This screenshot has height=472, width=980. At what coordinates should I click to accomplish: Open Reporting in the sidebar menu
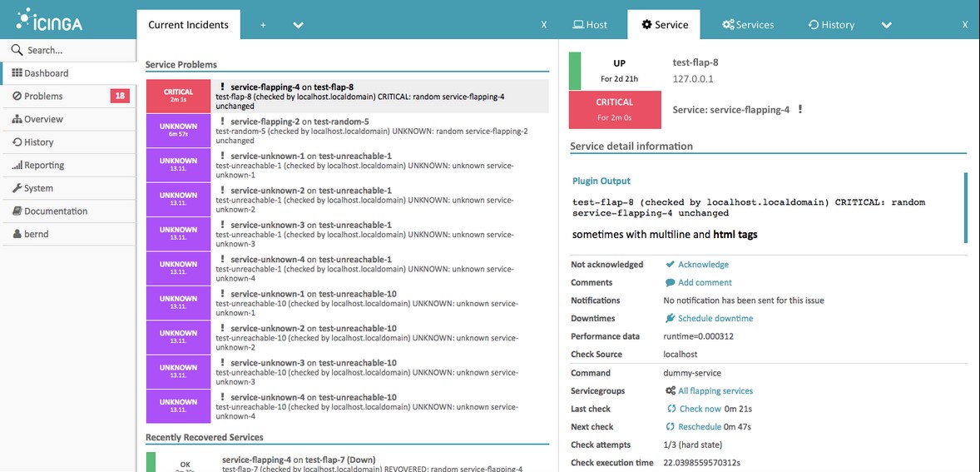(69, 166)
